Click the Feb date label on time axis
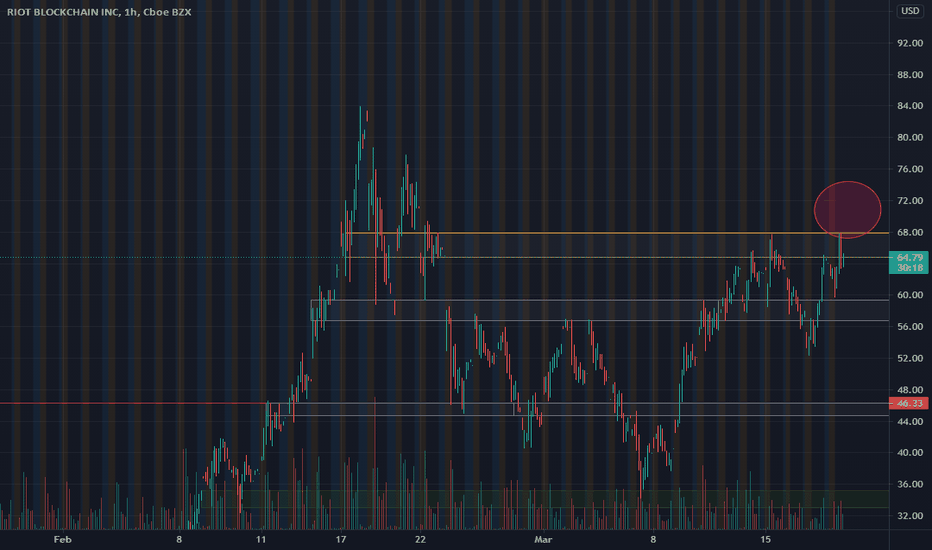 pyautogui.click(x=62, y=539)
